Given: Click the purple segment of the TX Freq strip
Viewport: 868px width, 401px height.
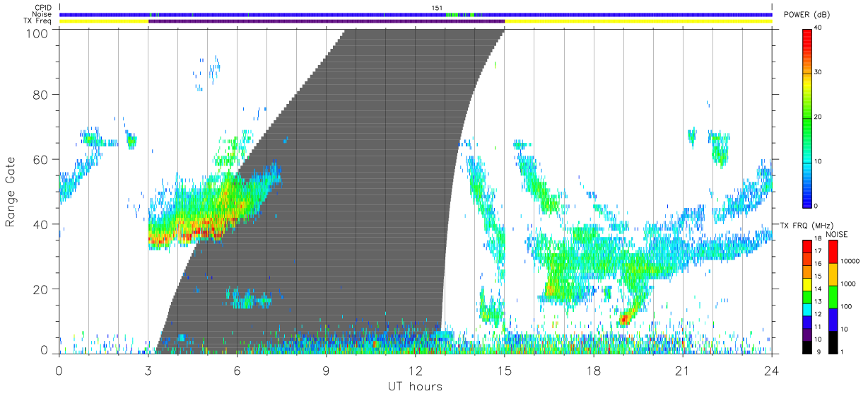Looking at the screenshot, I should click(x=326, y=21).
